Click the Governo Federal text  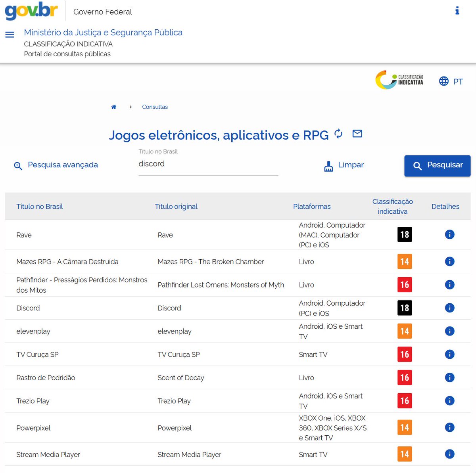pos(103,12)
